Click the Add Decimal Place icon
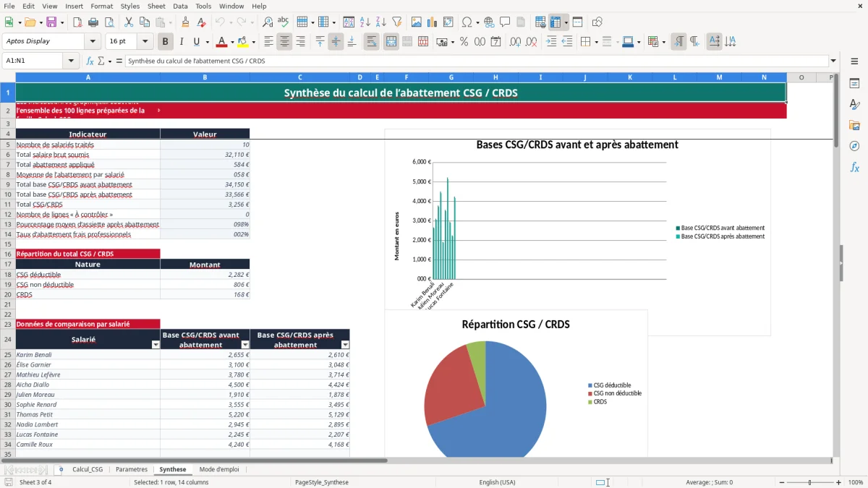The width and height of the screenshot is (868, 488). tap(515, 42)
